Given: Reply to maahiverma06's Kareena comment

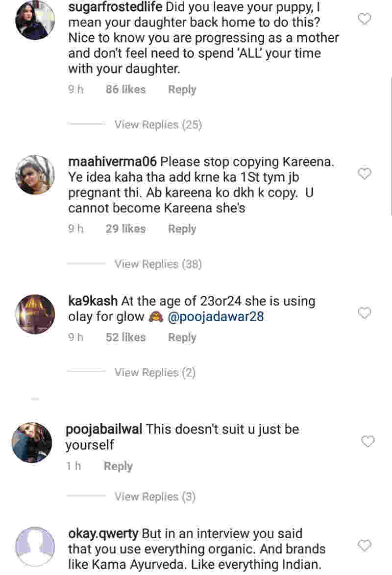Looking at the screenshot, I should click(x=182, y=229).
